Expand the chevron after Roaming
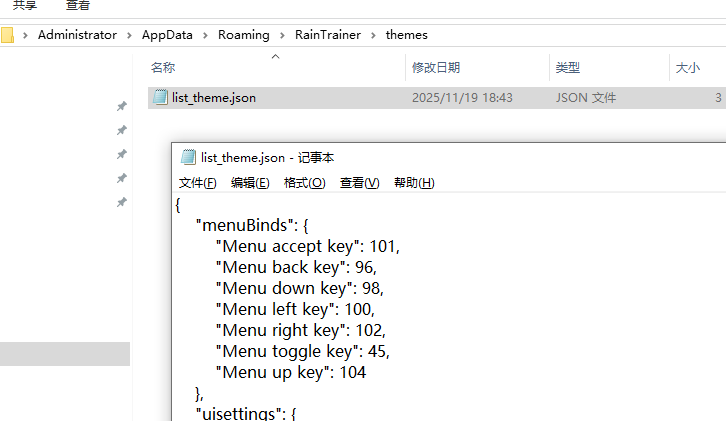Image resolution: width=726 pixels, height=421 pixels. 282,35
